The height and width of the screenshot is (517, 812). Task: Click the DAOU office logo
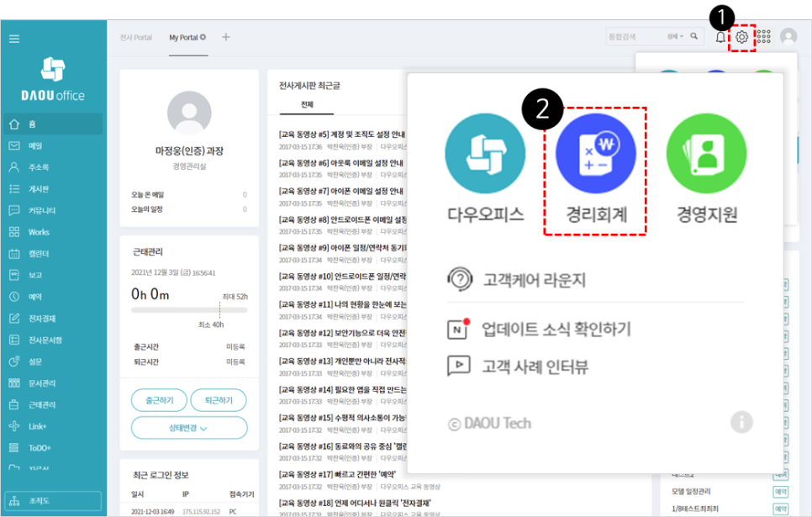pyautogui.click(x=53, y=79)
